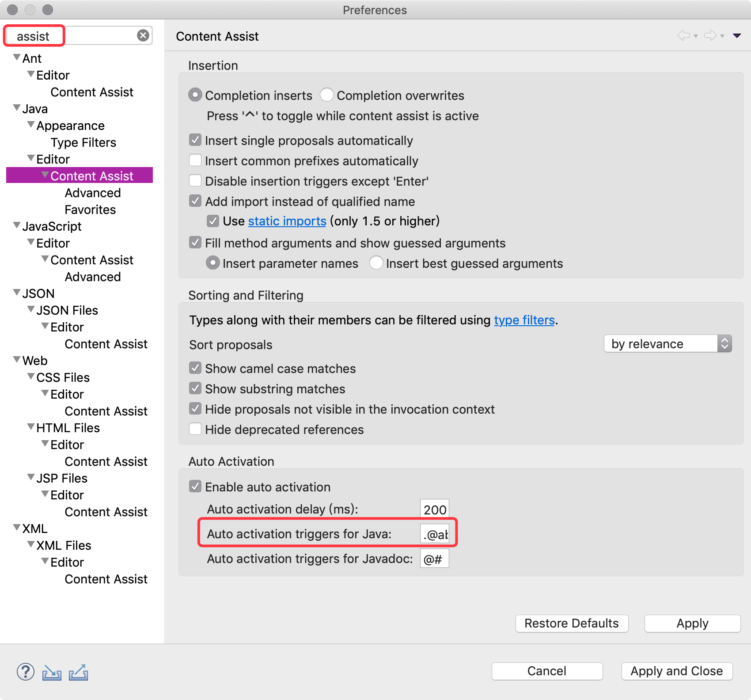
Task: Click the Auto activation delay field
Action: tap(435, 510)
